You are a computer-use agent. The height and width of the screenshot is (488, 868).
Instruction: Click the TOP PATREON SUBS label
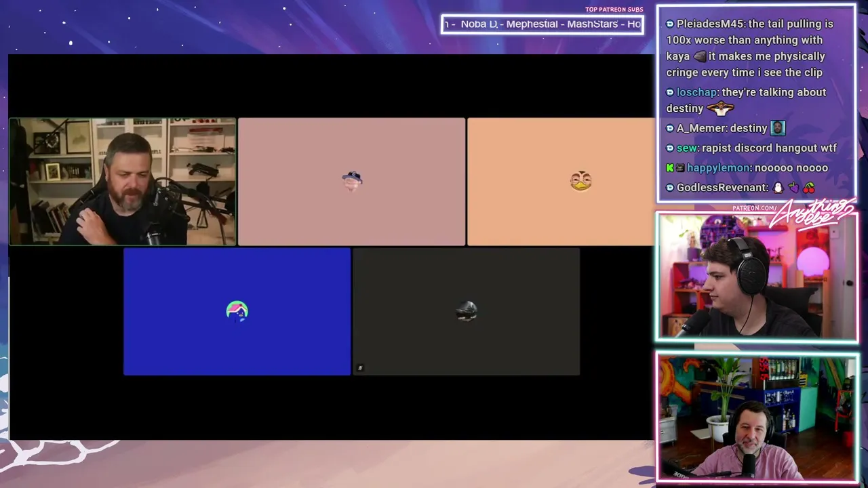[x=614, y=9]
